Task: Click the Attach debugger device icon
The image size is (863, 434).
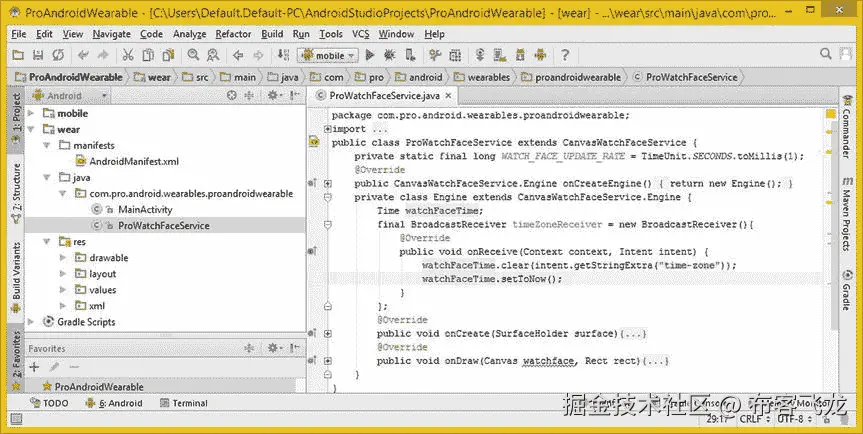Action: [409, 55]
